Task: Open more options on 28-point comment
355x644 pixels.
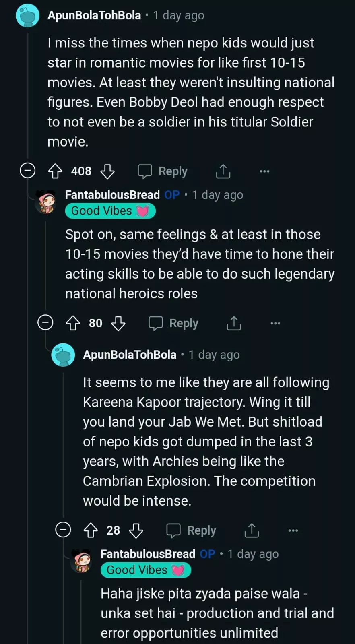Action: (293, 530)
